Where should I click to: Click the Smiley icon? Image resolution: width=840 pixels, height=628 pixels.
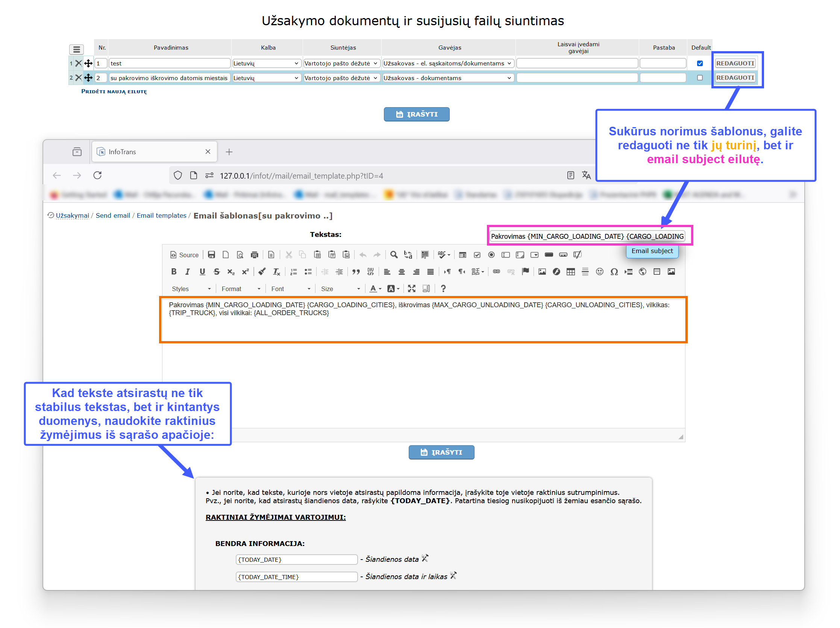click(600, 272)
